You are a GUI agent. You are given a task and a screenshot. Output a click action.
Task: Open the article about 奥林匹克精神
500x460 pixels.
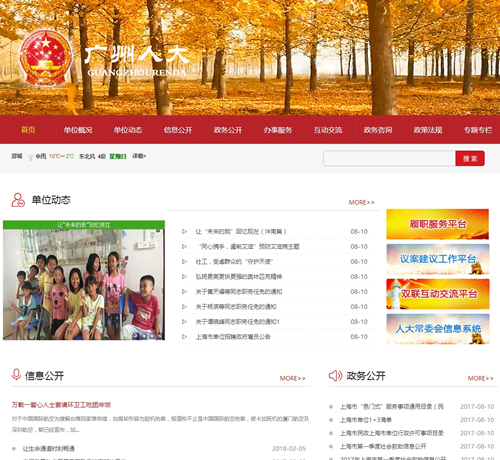click(239, 277)
